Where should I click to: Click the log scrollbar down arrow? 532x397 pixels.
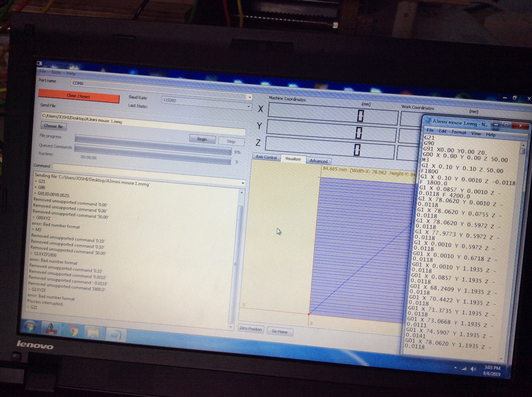(x=231, y=327)
